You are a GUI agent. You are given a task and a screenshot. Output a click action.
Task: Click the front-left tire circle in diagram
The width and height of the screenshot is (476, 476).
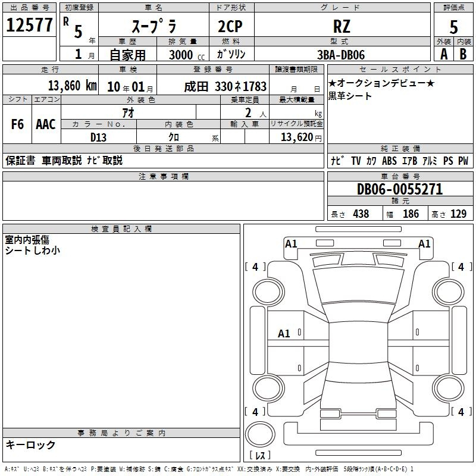(268, 292)
